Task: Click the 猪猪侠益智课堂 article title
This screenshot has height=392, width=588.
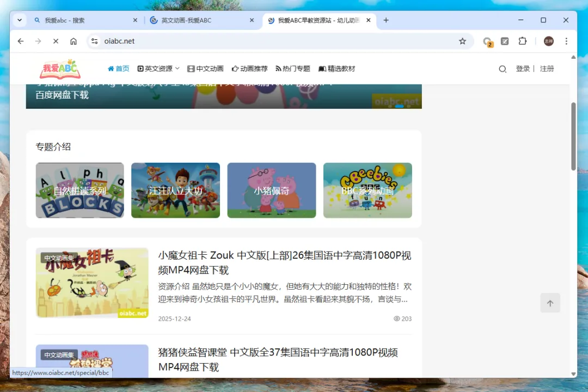Action: (x=278, y=359)
